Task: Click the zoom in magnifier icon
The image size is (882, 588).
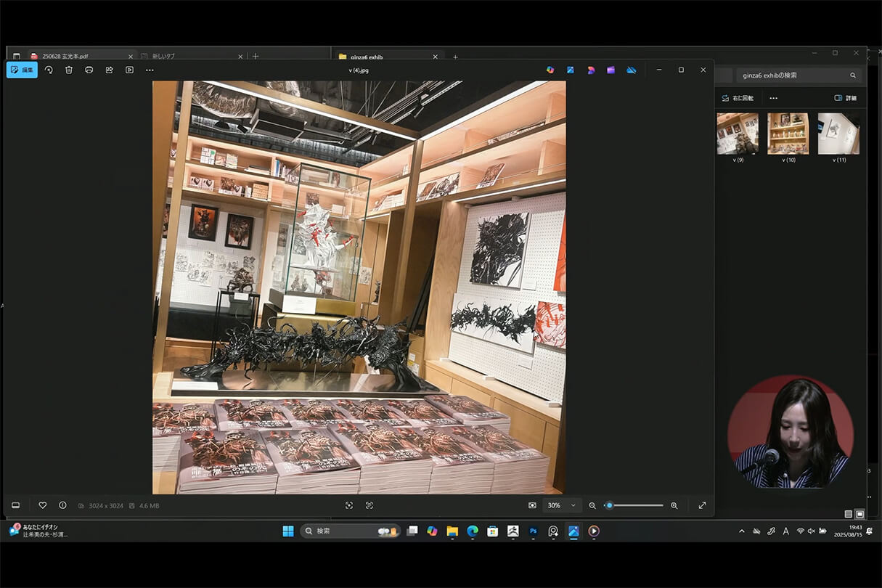Action: (674, 505)
